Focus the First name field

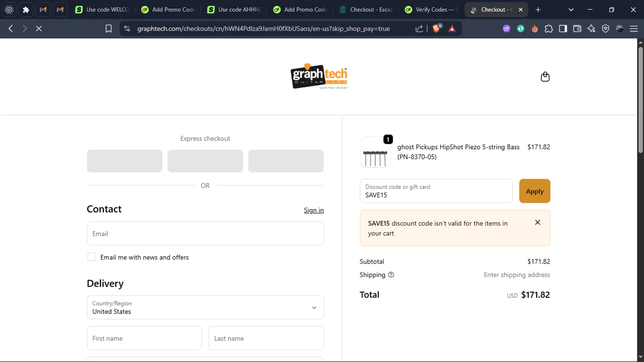(x=144, y=338)
